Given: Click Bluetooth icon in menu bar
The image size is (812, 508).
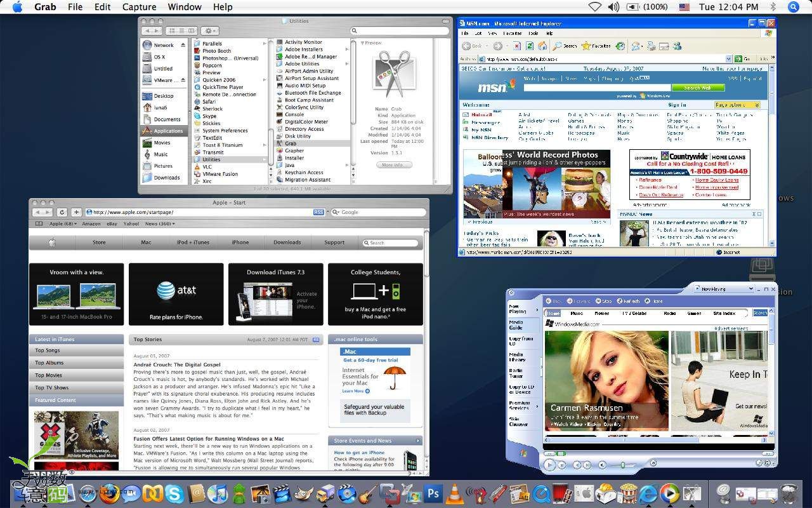Looking at the screenshot, I should tap(773, 7).
